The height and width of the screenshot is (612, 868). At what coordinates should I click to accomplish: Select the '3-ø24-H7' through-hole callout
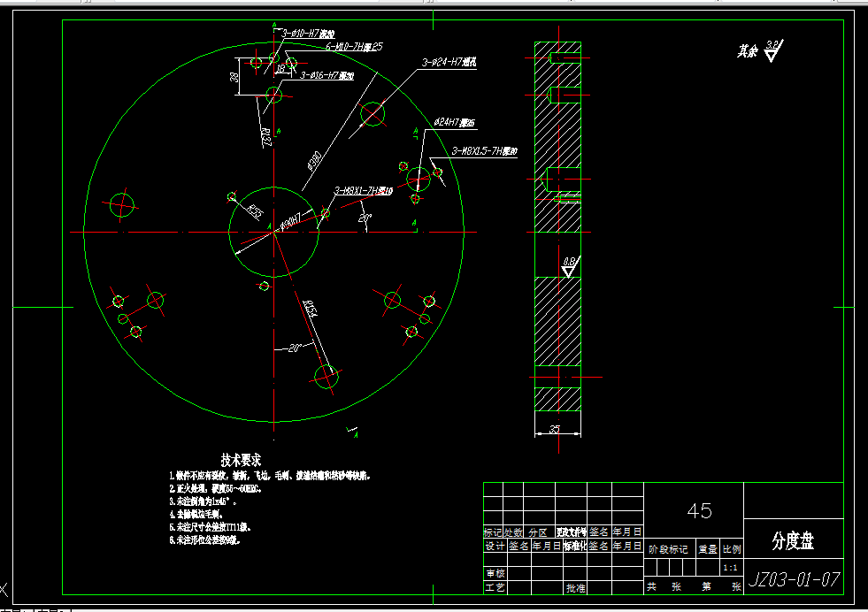pyautogui.click(x=449, y=62)
